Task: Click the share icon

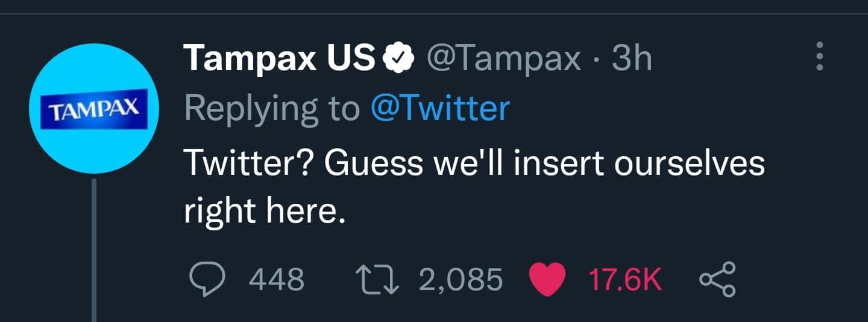Action: pos(717,279)
